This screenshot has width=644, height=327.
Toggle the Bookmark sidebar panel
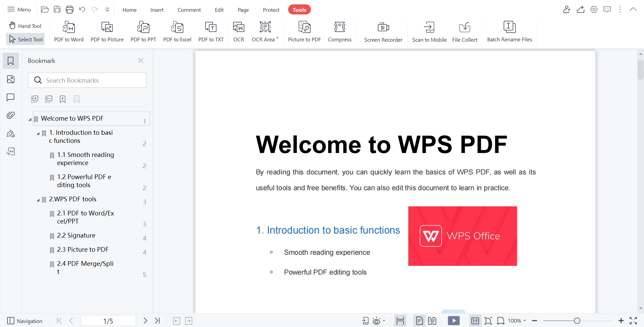[11, 61]
